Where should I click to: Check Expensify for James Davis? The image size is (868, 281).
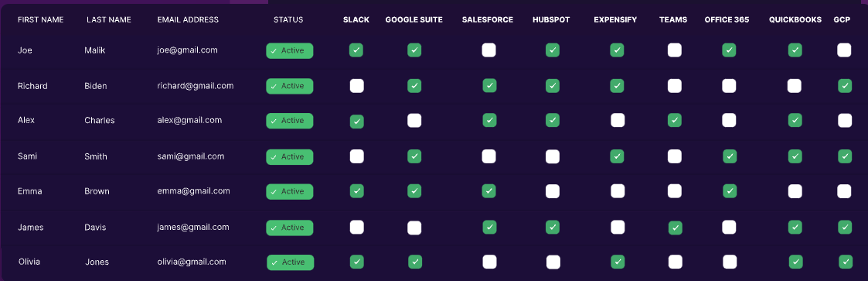pos(618,228)
